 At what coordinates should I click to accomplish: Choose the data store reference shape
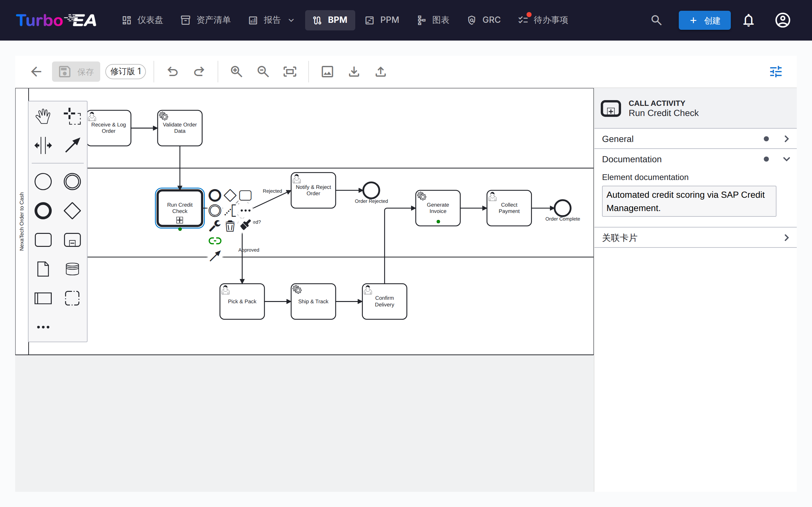tap(72, 269)
